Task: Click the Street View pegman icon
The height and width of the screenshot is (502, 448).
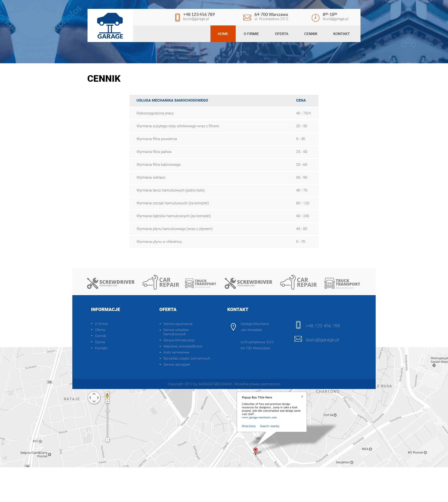Action: [107, 395]
